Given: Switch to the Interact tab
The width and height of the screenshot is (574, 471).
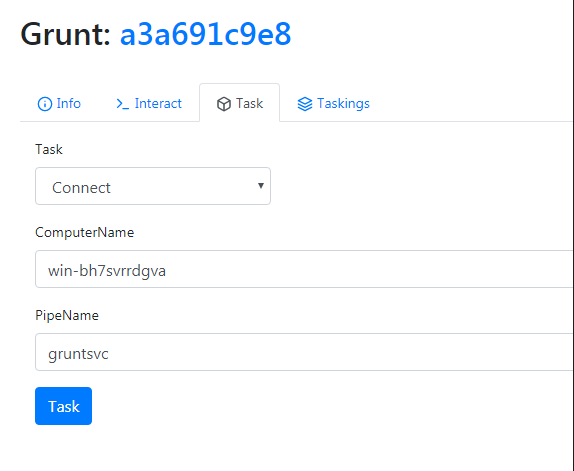Looking at the screenshot, I should [149, 104].
